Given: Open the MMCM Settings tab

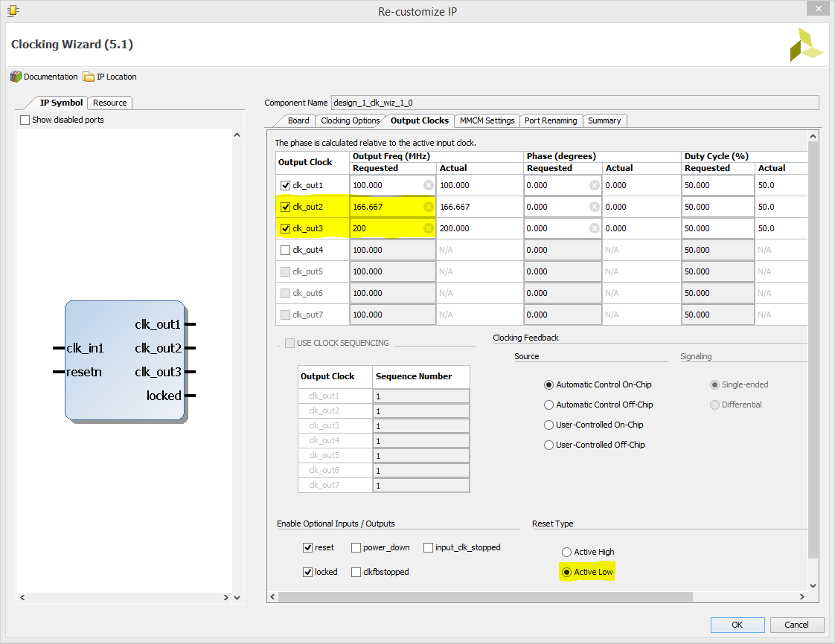Looking at the screenshot, I should coord(487,120).
